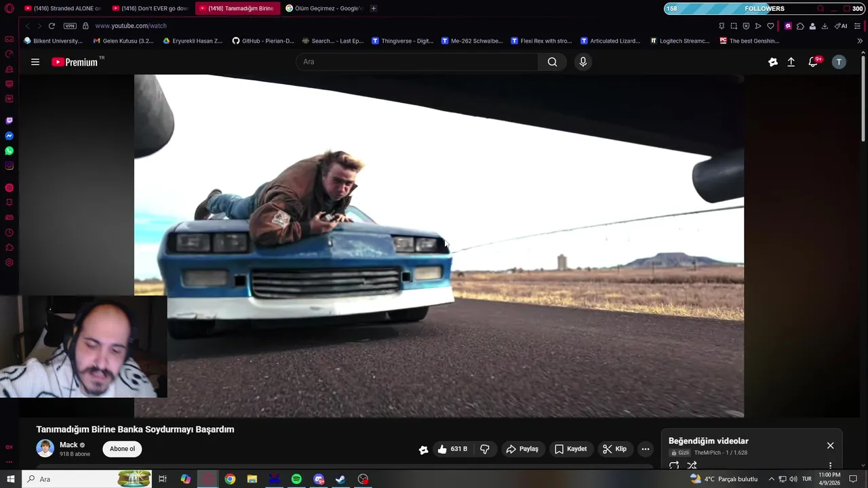Viewport: 868px width, 488px height.
Task: Click Paylaş to share the video
Action: 522,449
